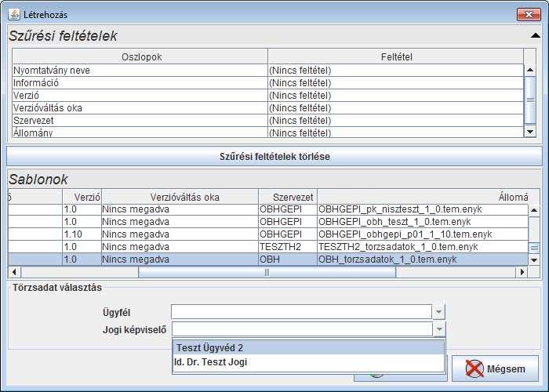Click the condition cell for Információ
The image size is (549, 392).
pos(396,83)
